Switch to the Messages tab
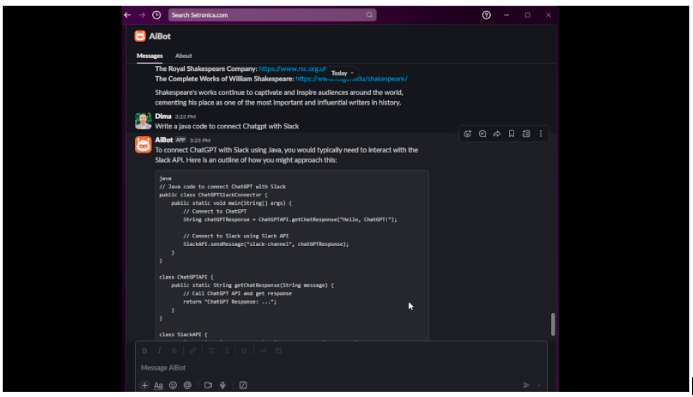 tap(149, 56)
